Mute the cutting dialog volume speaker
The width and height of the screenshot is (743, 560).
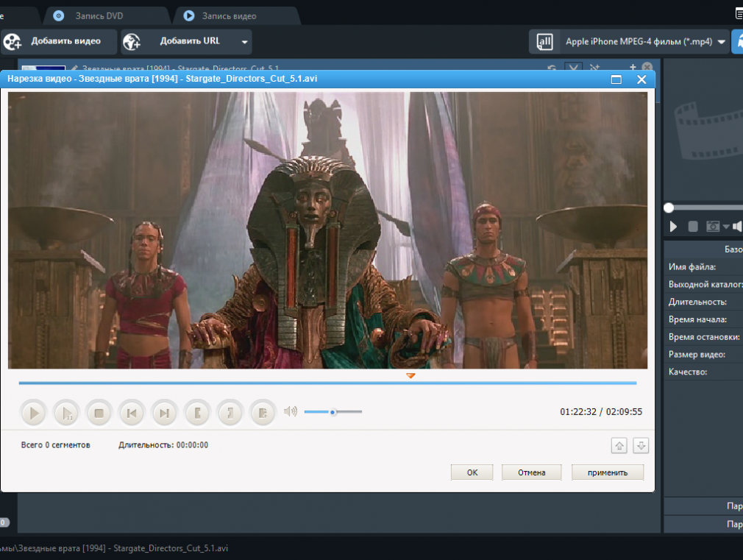pos(291,411)
